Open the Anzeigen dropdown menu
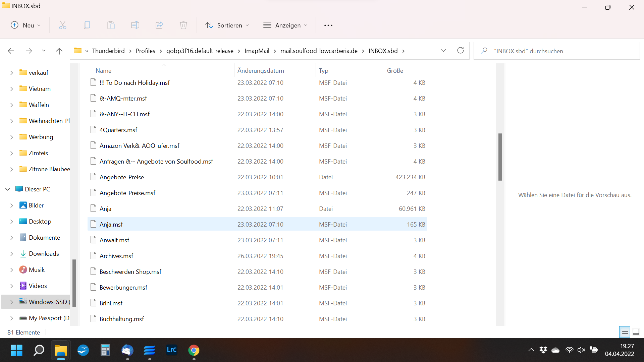Viewport: 644px width, 362px height. point(285,25)
